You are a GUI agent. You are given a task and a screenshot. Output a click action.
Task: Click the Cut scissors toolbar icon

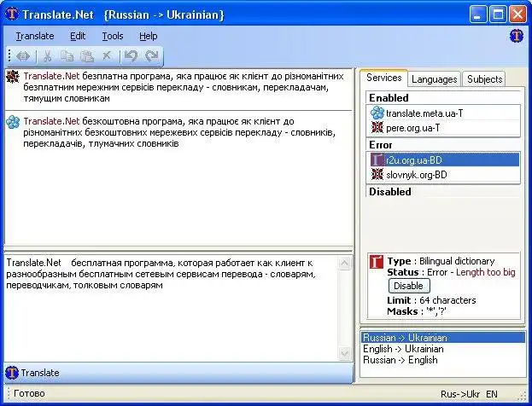point(48,56)
